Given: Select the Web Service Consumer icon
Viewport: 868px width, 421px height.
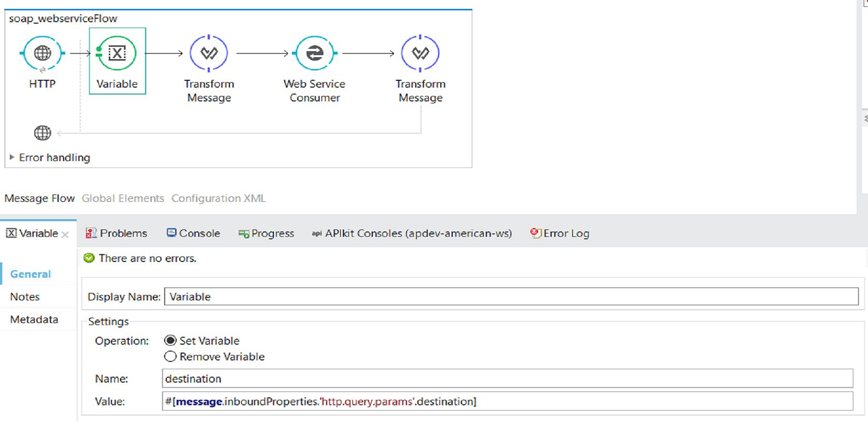Looking at the screenshot, I should pos(314,53).
